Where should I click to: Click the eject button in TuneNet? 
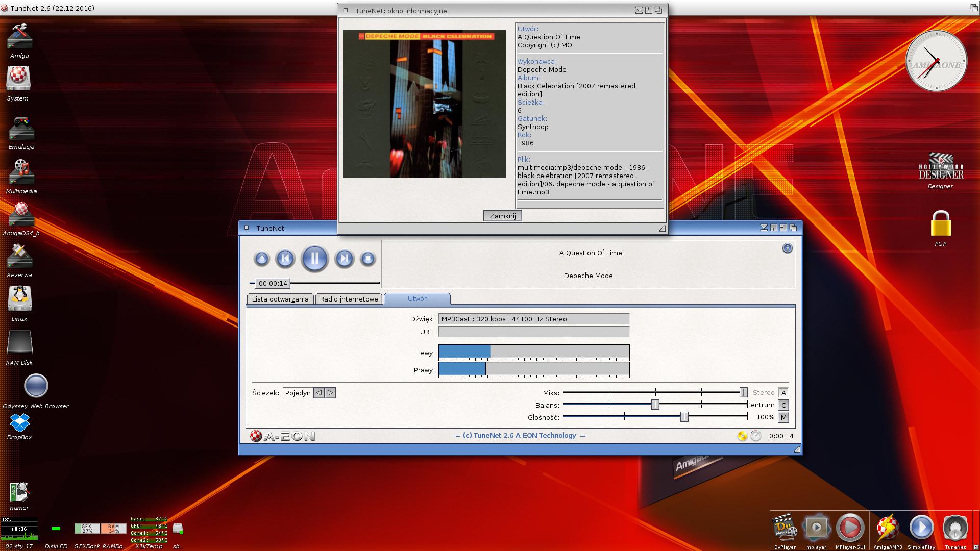pyautogui.click(x=261, y=259)
